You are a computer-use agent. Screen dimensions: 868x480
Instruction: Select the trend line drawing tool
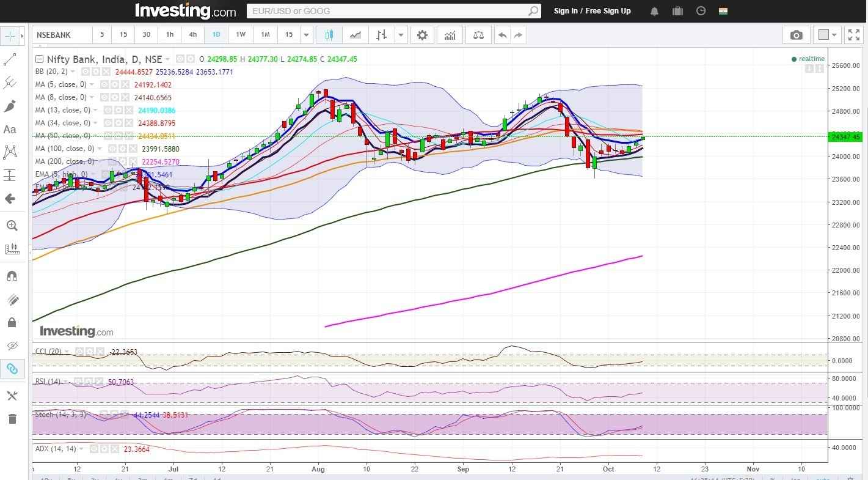pyautogui.click(x=10, y=60)
